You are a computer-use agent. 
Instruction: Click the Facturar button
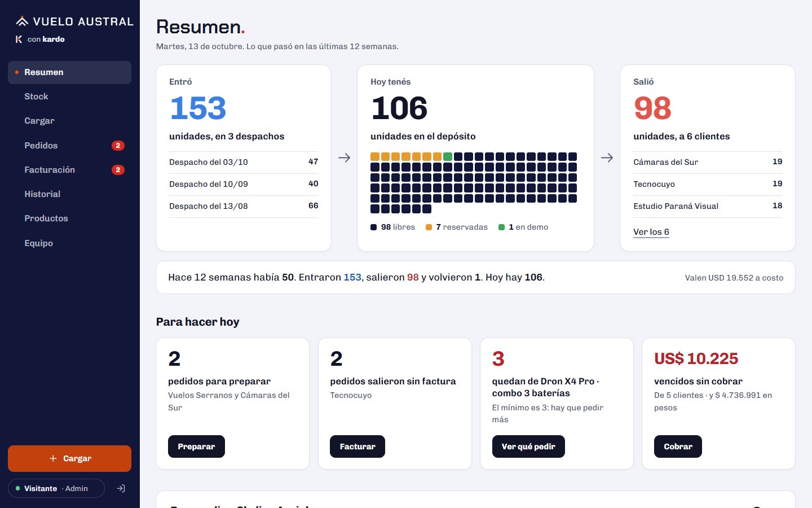coord(358,446)
